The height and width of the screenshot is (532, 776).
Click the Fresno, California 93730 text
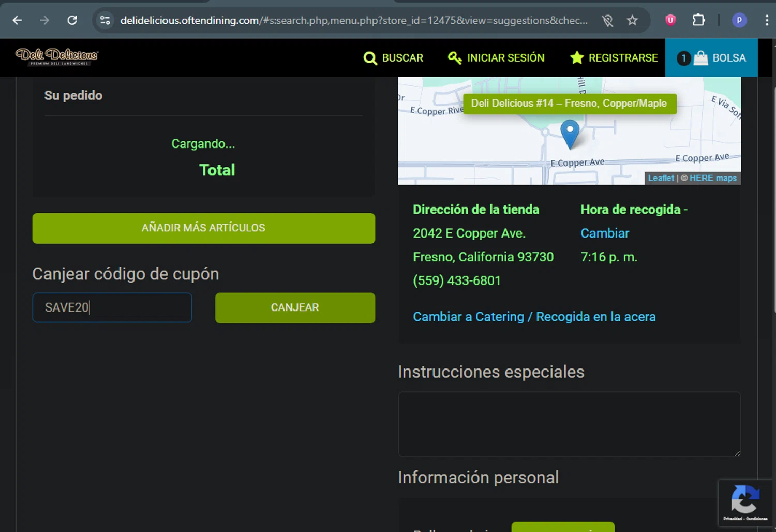tap(483, 257)
